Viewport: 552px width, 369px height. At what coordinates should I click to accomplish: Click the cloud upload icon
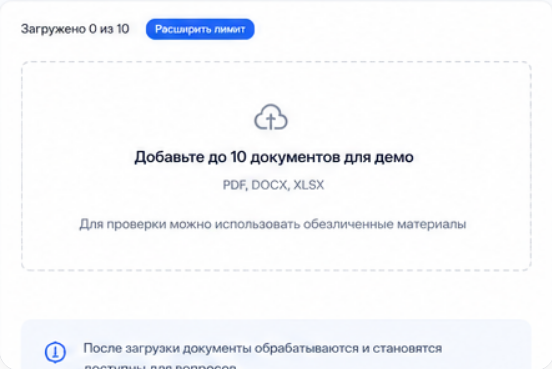(x=271, y=118)
